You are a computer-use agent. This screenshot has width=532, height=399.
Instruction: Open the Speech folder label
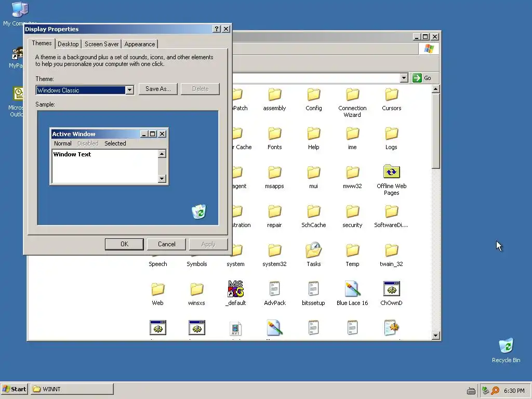pyautogui.click(x=158, y=264)
